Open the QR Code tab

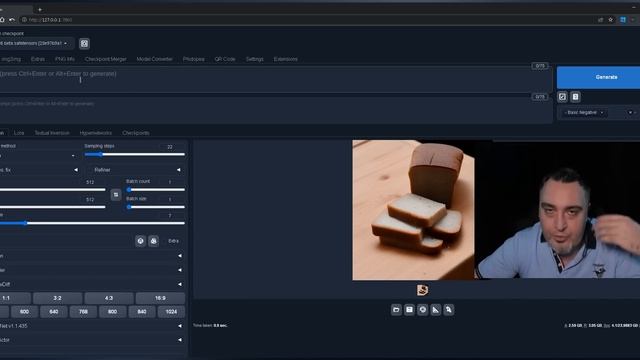(x=225, y=59)
